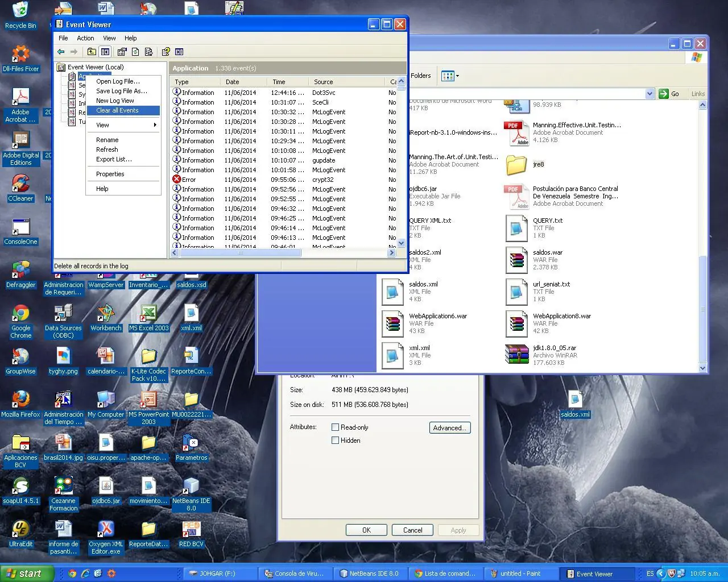This screenshot has width=728, height=582.
Task: Select the Error event row from crypt32
Action: (284, 180)
